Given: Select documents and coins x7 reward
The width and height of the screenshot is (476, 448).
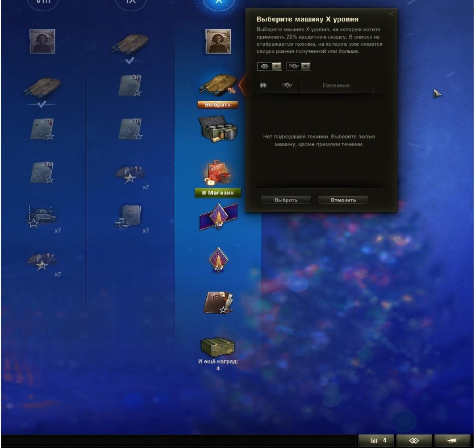Looking at the screenshot, I should pyautogui.click(x=128, y=216).
